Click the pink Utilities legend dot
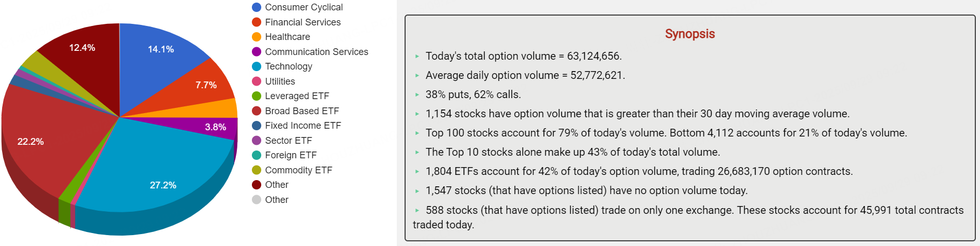980x246 pixels. (x=257, y=81)
